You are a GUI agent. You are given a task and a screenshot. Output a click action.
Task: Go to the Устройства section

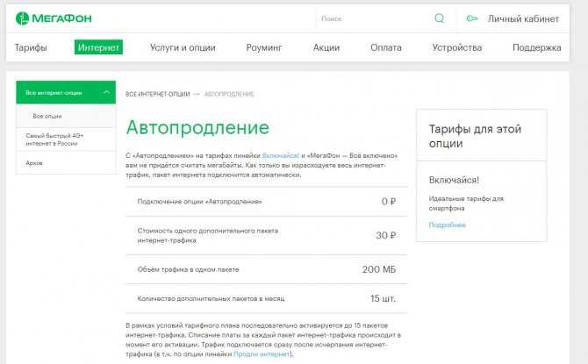point(456,47)
